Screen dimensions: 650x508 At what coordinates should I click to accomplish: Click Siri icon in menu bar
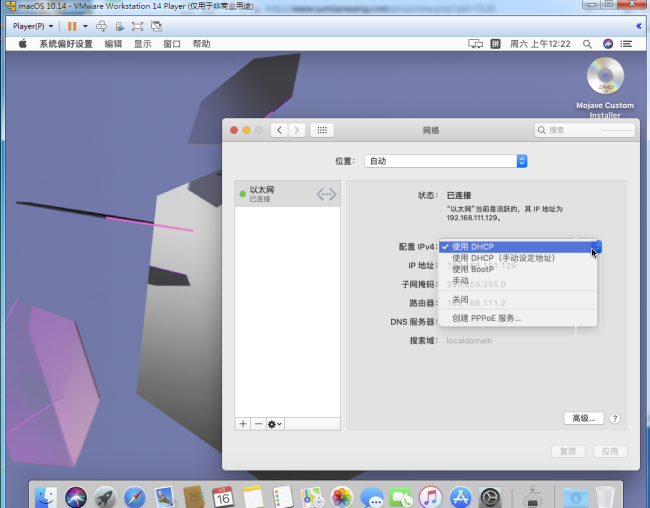[x=608, y=44]
